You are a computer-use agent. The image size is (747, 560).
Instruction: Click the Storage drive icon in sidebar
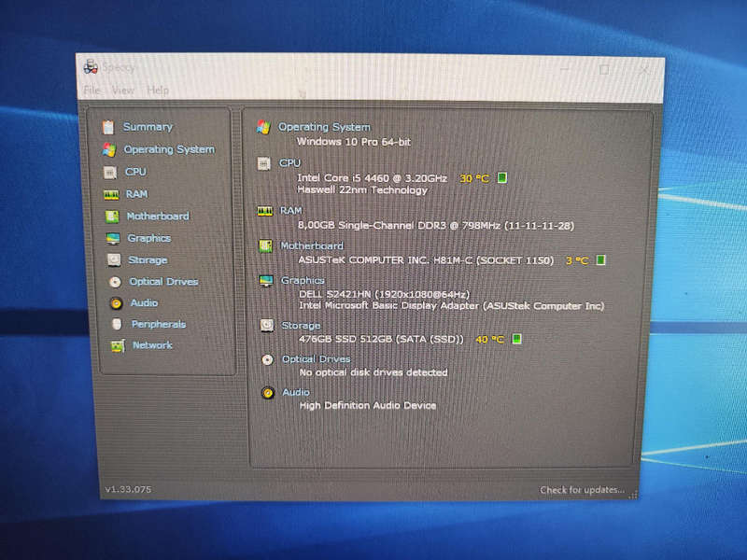pos(114,260)
